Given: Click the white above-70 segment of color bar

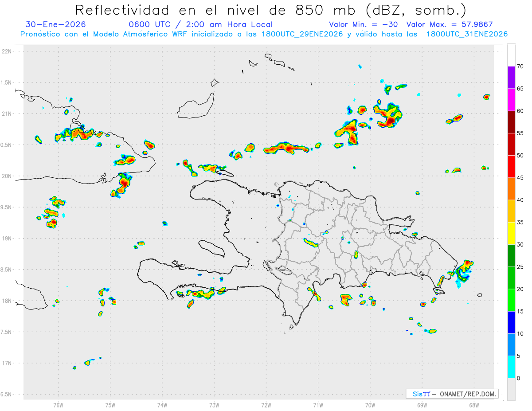Looking at the screenshot, I should point(511,55).
